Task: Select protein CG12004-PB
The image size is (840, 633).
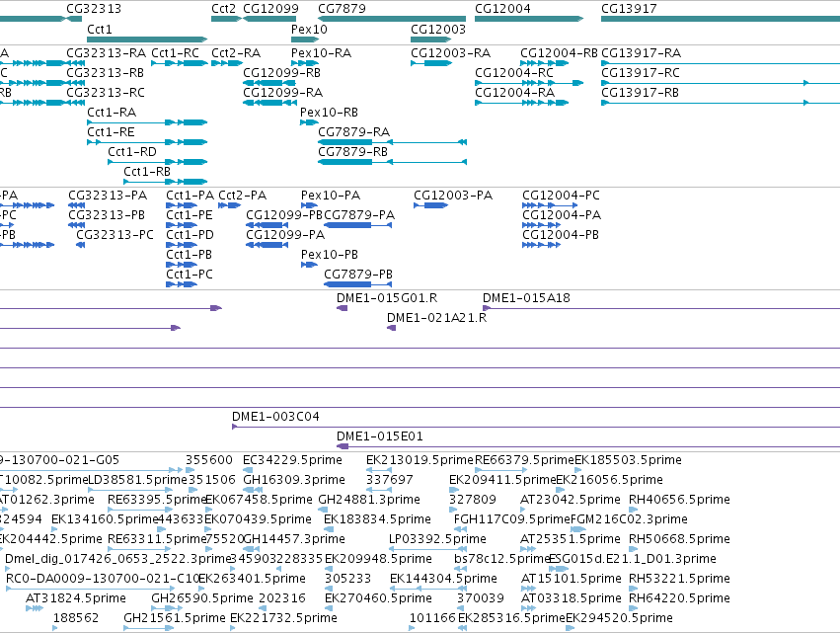Action: pos(542,245)
